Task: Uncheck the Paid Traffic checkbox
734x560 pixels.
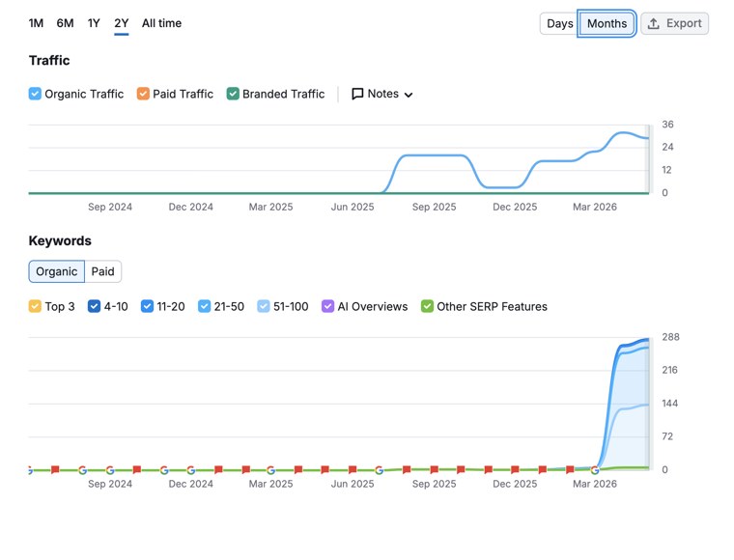Action: [143, 94]
